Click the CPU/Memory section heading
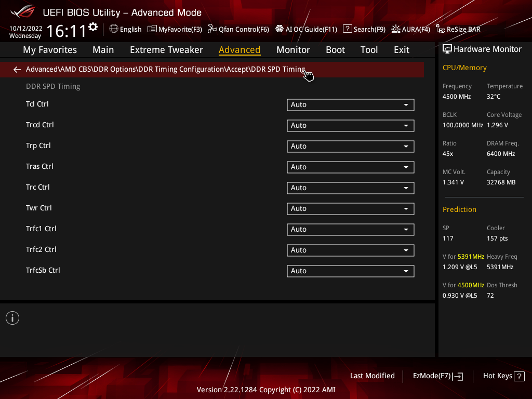The image size is (532, 399). [464, 68]
